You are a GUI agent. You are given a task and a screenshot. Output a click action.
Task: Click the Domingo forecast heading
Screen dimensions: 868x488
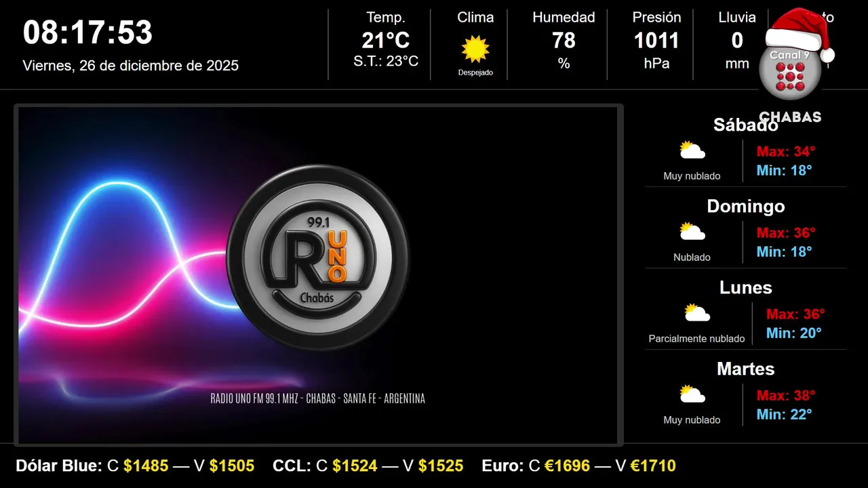[x=746, y=206]
